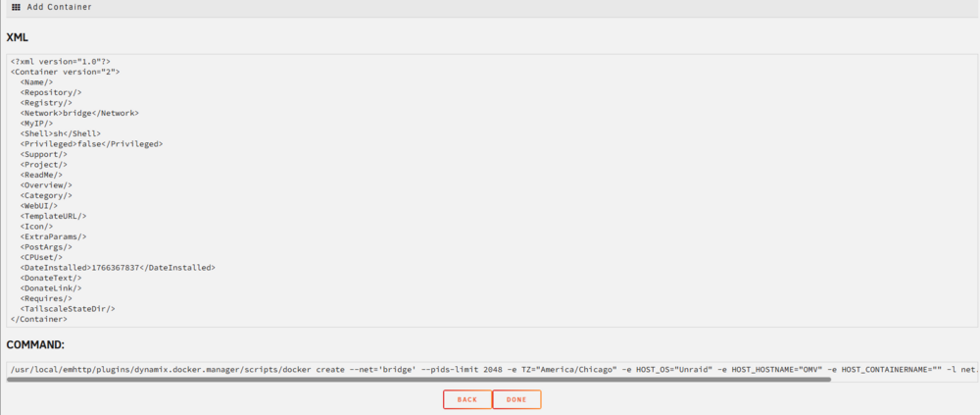980x415 pixels.
Task: Click the <Privileged>false</Privileged> line
Action: [x=91, y=144]
